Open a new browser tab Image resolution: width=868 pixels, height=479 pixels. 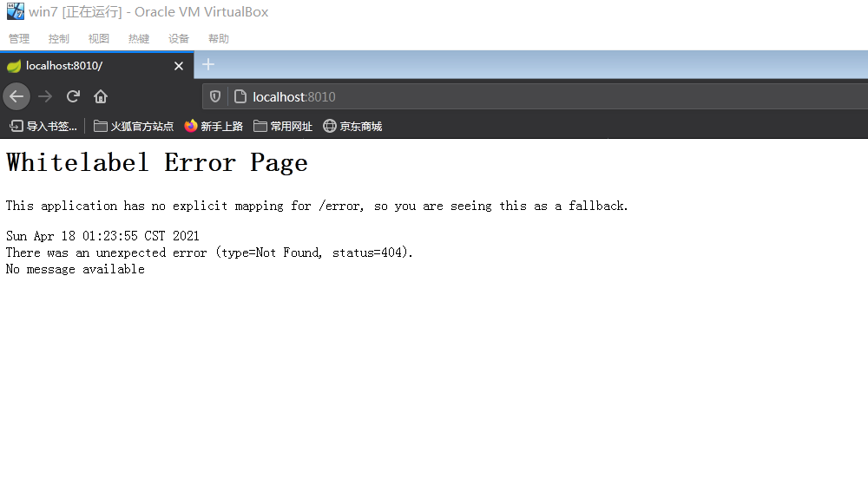point(208,65)
